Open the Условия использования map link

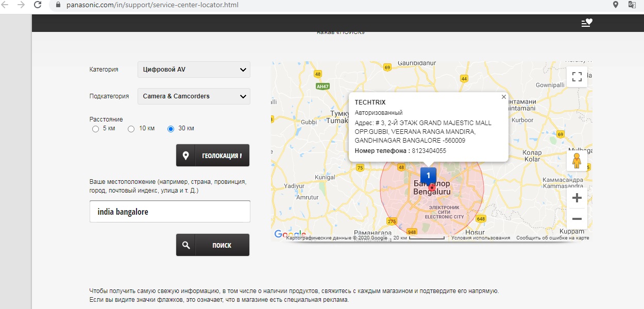pos(480,238)
